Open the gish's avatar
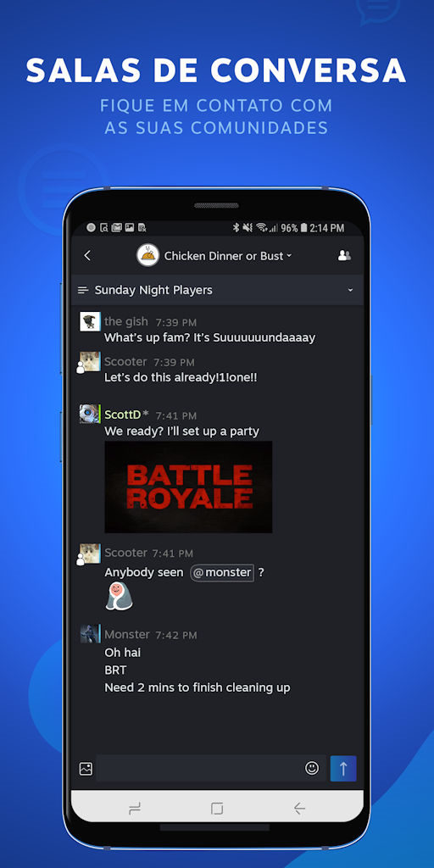Viewport: 434px width, 868px height. point(90,321)
